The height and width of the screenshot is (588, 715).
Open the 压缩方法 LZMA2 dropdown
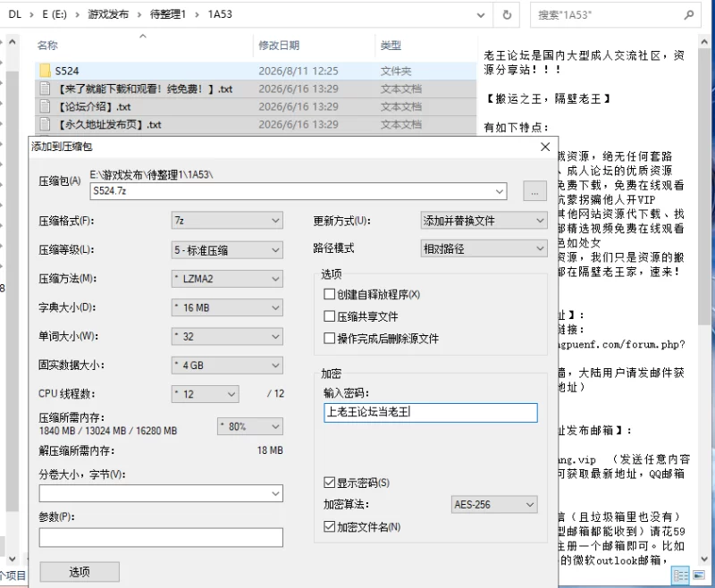tap(227, 279)
